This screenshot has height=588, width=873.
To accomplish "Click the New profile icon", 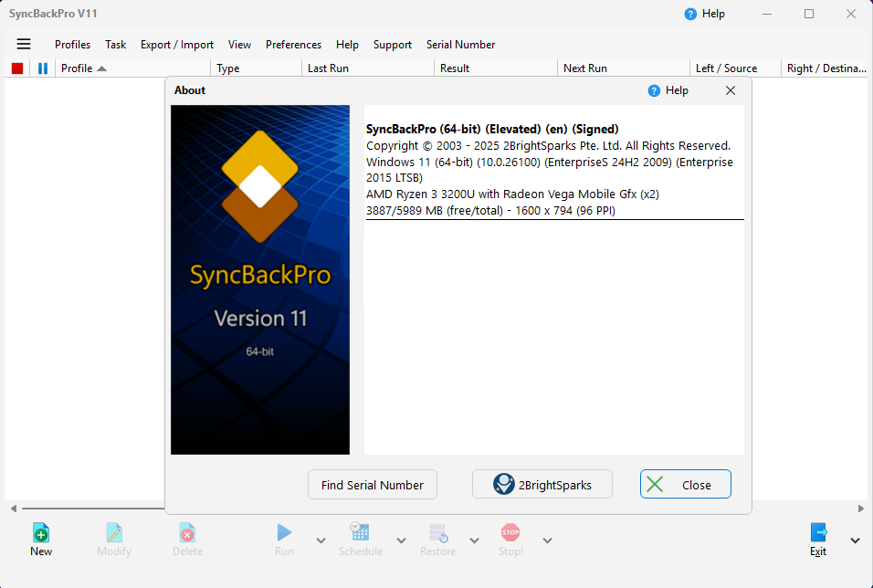I will click(41, 532).
